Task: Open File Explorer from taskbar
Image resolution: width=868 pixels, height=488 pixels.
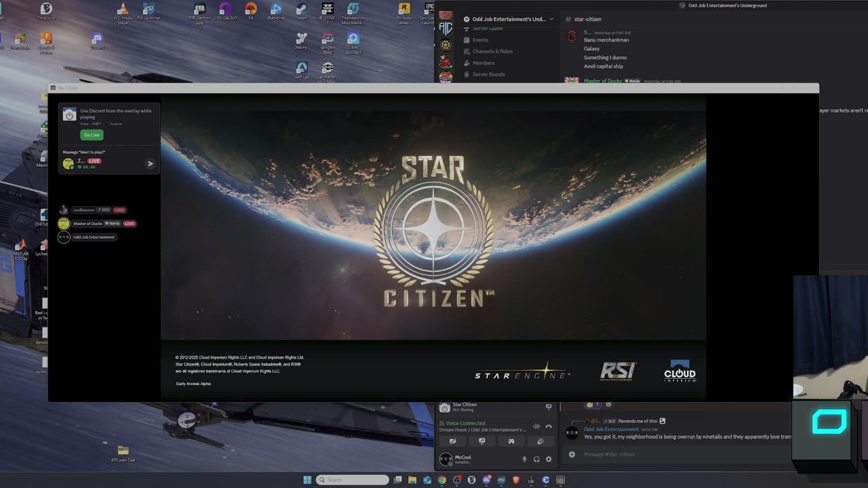Action: click(412, 480)
